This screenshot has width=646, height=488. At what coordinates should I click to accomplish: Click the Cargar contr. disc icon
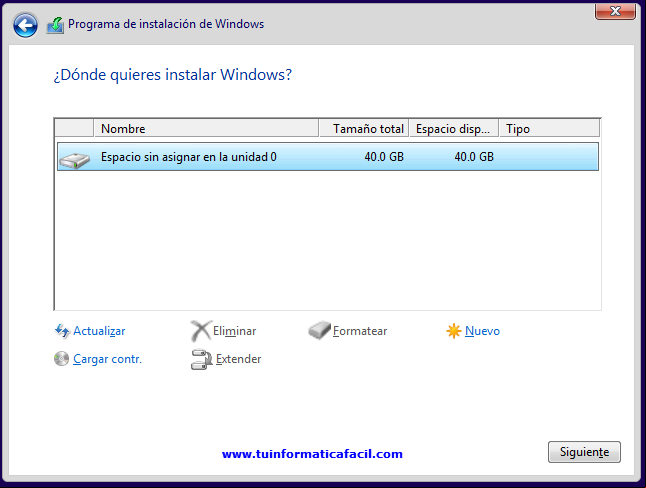coord(61,359)
